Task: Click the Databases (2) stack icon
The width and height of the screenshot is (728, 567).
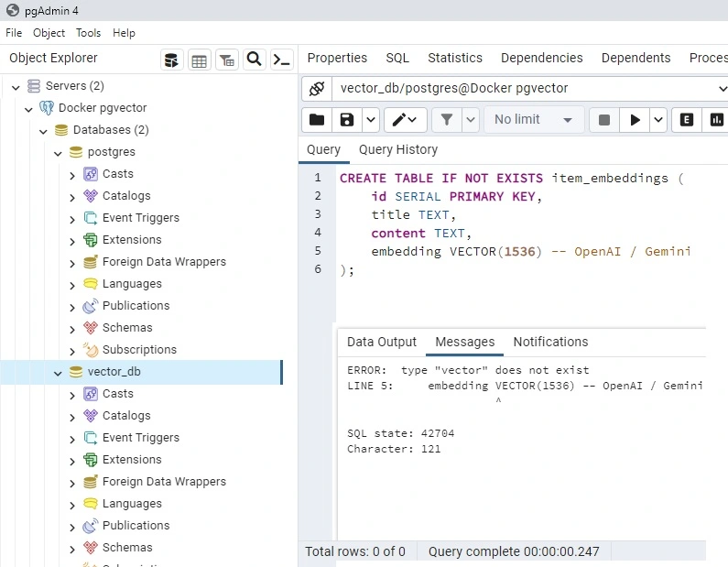Action: (x=61, y=130)
